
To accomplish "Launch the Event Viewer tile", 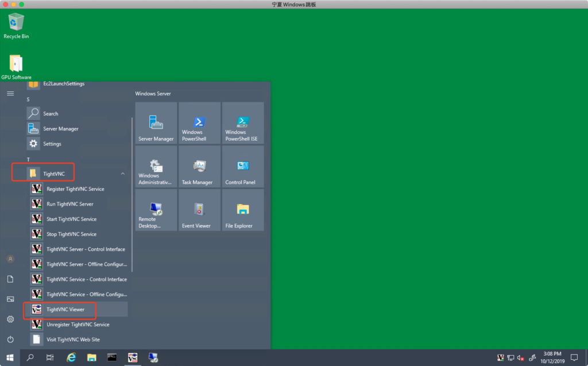I will click(x=199, y=210).
